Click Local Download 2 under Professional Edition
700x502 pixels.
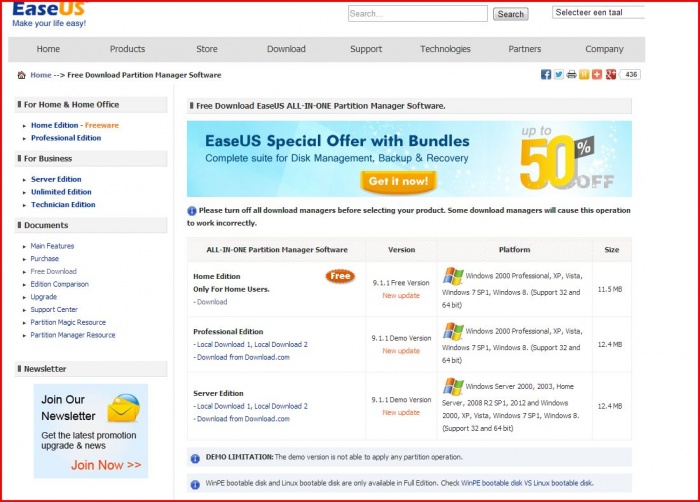[281, 345]
